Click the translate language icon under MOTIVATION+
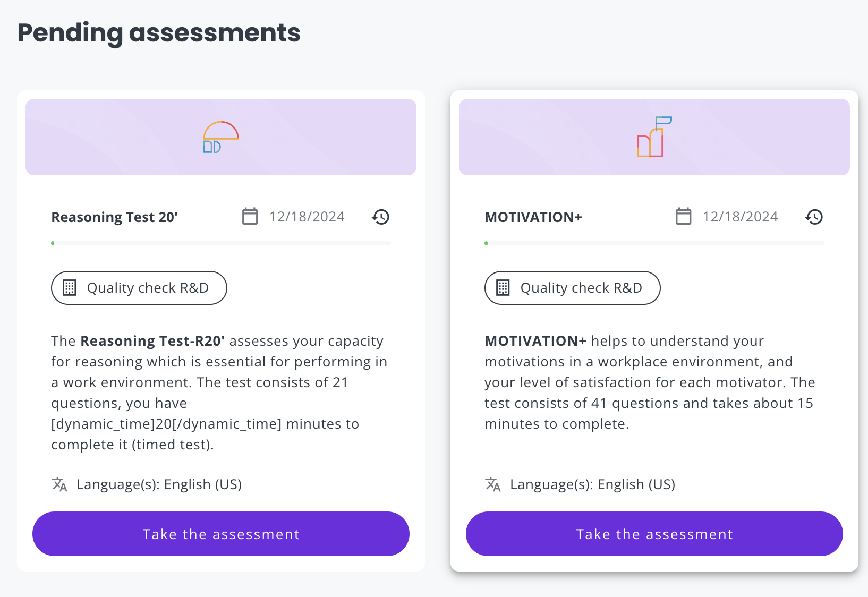Screen dimensions: 868x597 point(493,484)
